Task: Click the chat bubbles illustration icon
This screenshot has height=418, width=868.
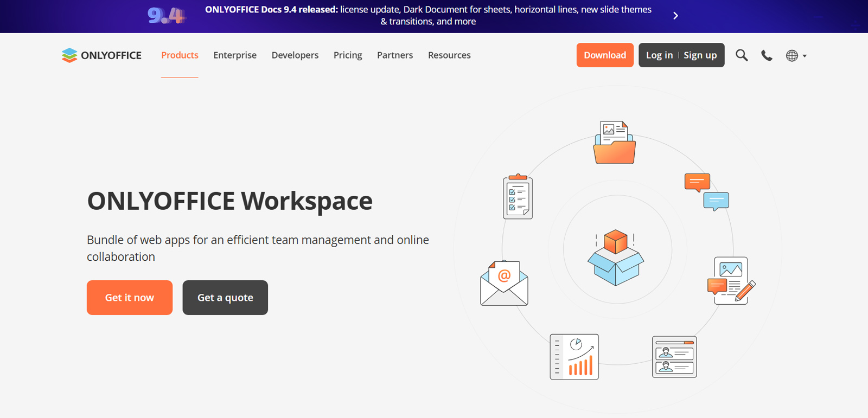Action: click(x=707, y=192)
